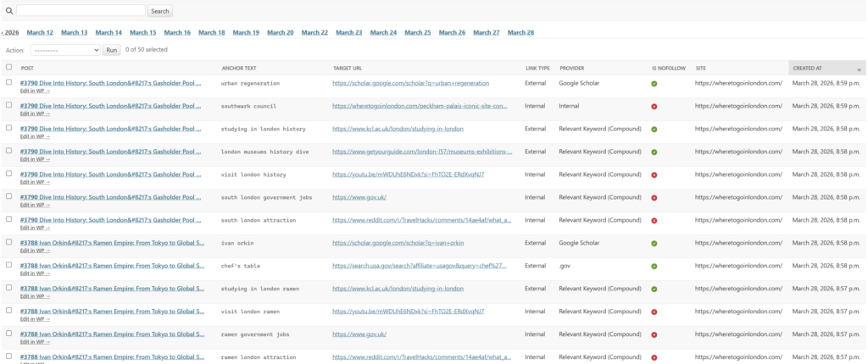Go back to the 2026 date level
Screen dimensions: 868x364
10,33
